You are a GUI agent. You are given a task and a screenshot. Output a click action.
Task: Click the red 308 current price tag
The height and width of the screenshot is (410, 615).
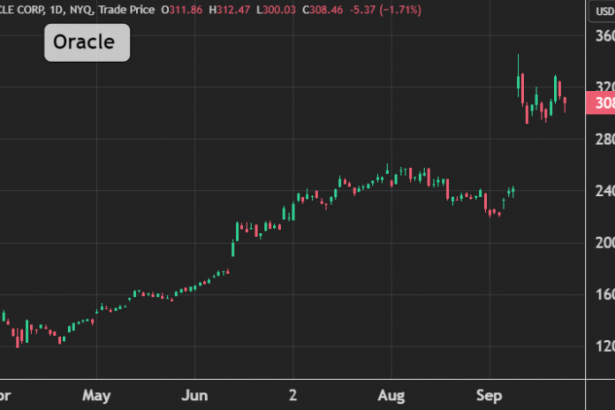pos(603,103)
